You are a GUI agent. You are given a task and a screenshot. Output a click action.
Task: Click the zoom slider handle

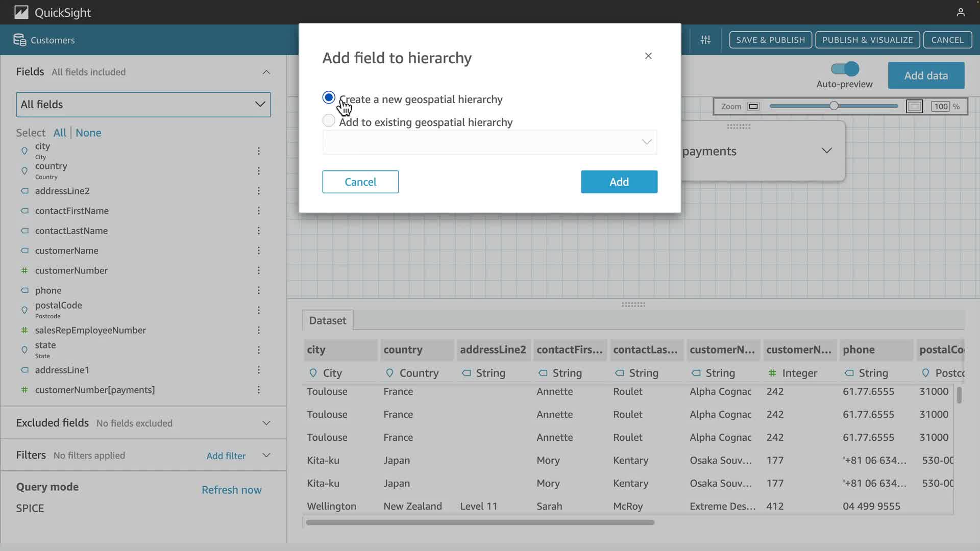tap(834, 106)
